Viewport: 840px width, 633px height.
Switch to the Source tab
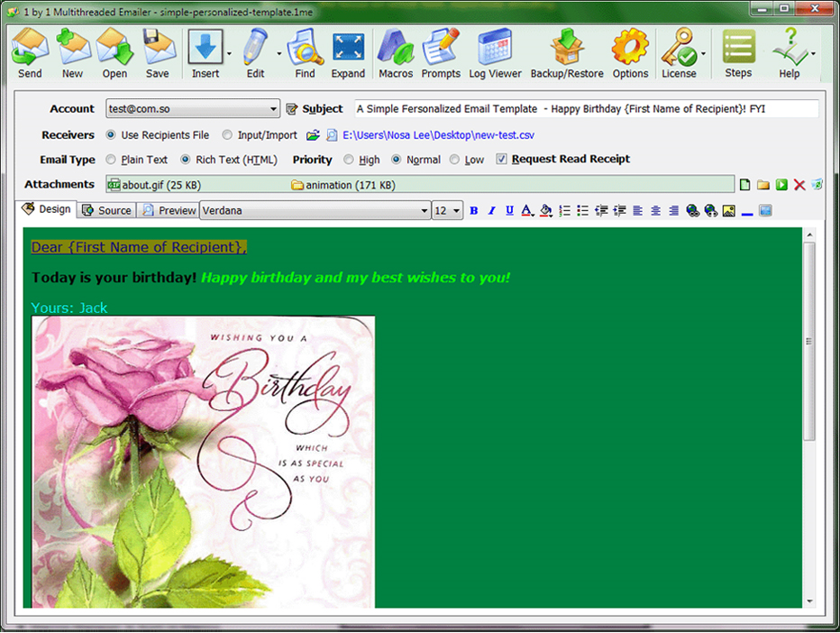point(106,210)
